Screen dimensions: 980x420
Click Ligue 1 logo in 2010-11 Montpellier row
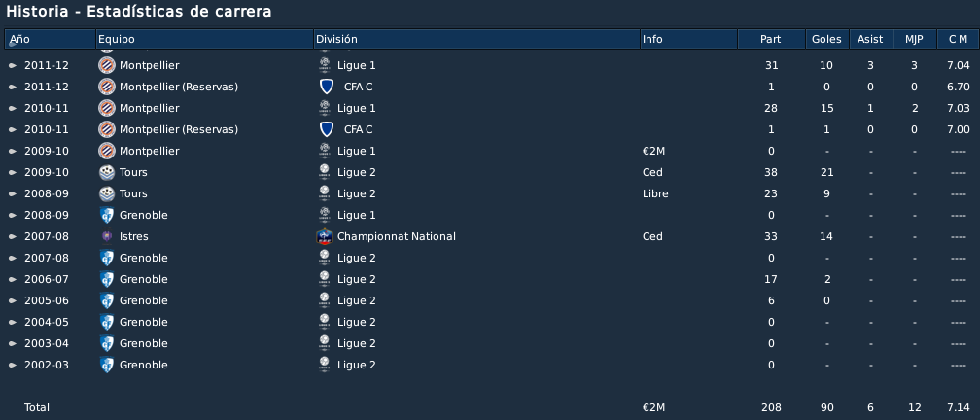[325, 108]
